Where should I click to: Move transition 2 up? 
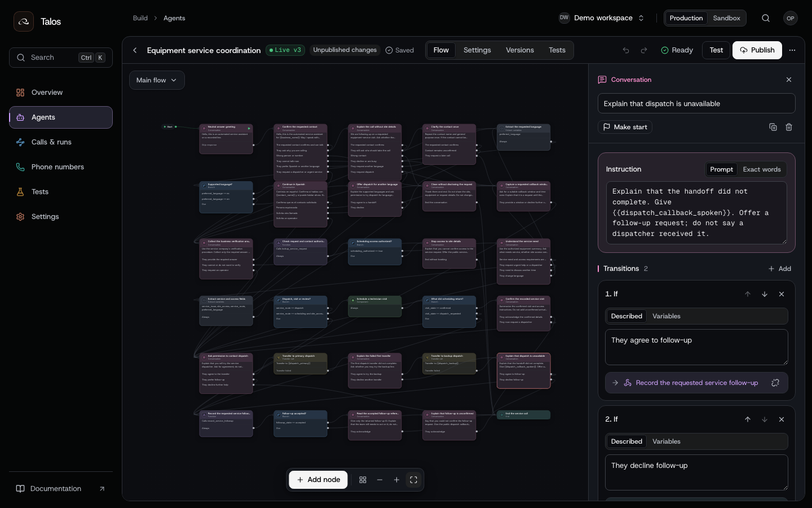point(748,419)
